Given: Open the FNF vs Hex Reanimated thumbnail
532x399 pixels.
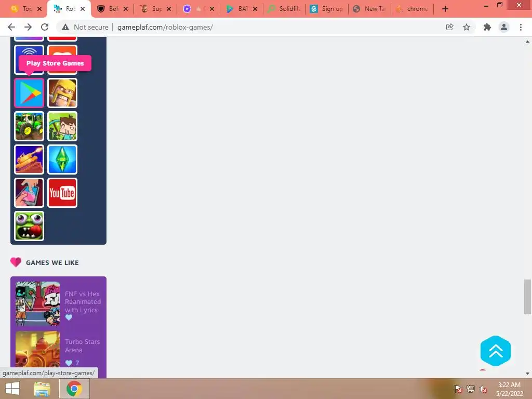Looking at the screenshot, I should [x=37, y=303].
